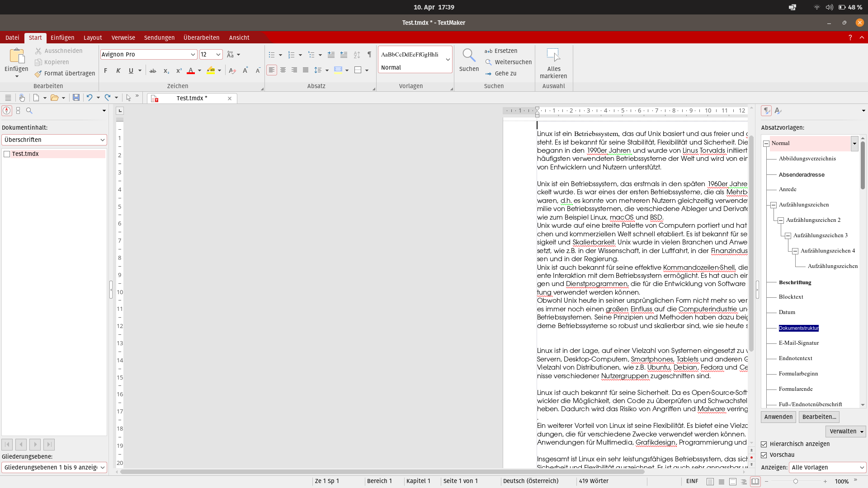Expand the Überschriften dropdown
Viewport: 868px width, 488px height.
pos(102,140)
